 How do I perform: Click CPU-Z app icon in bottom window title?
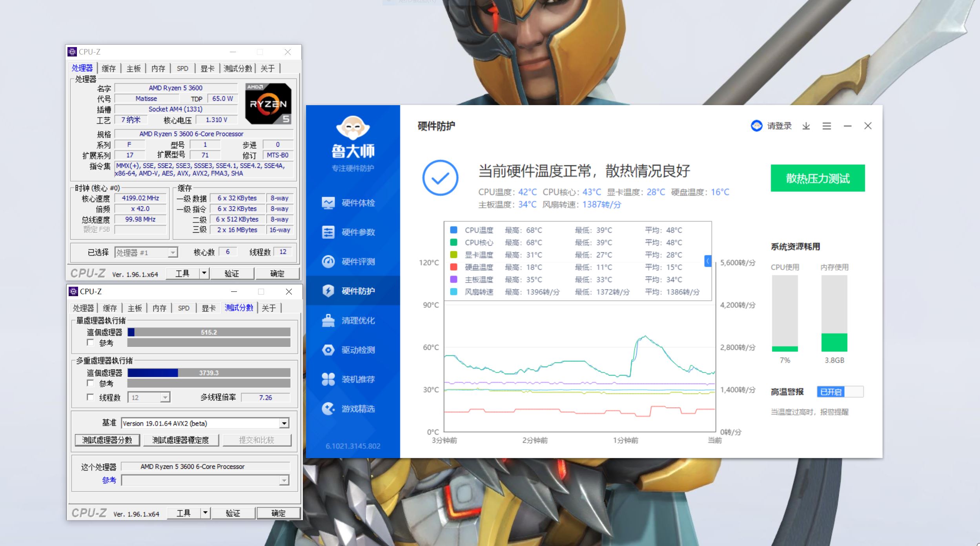coord(73,291)
